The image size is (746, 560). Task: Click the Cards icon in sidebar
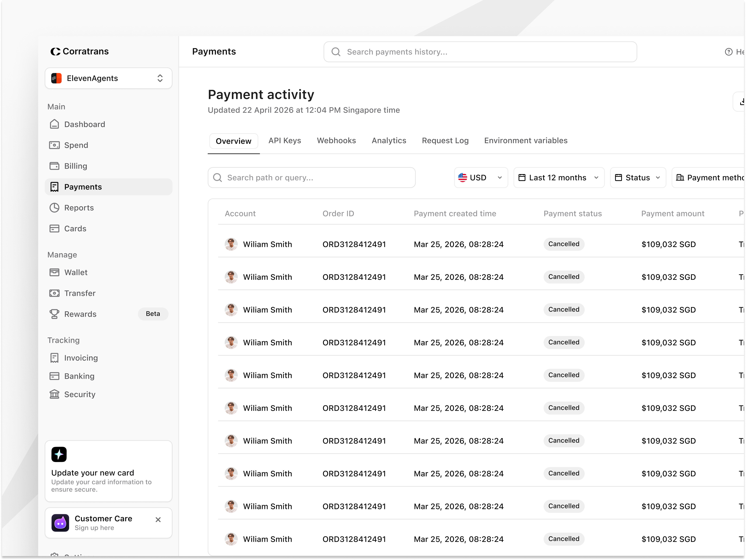coord(54,229)
